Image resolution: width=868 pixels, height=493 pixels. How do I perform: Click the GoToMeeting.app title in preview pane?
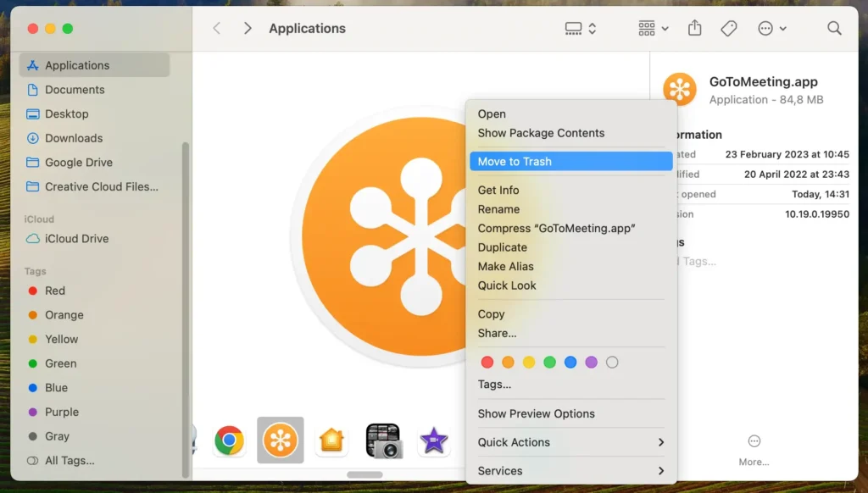(x=764, y=82)
